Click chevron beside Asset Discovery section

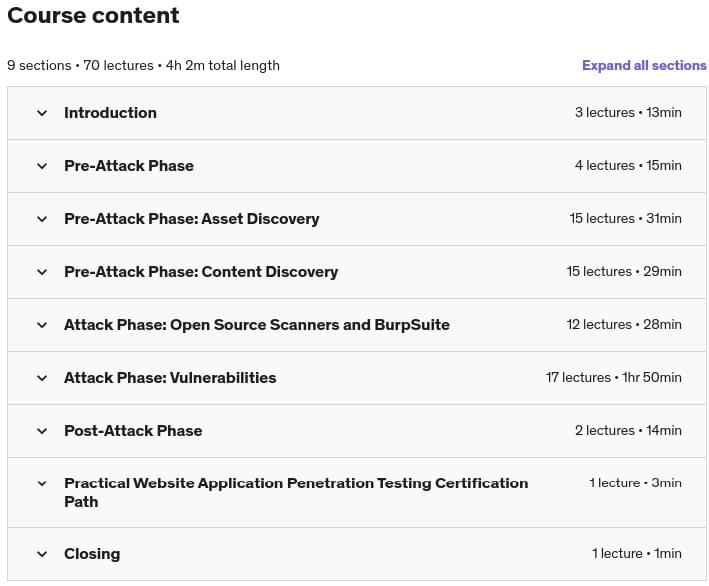(42, 219)
